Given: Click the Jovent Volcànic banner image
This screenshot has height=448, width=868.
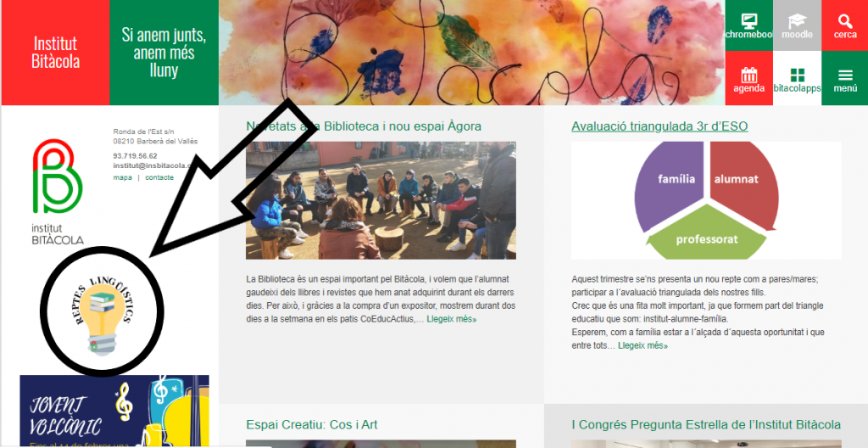Looking at the screenshot, I should [x=114, y=411].
